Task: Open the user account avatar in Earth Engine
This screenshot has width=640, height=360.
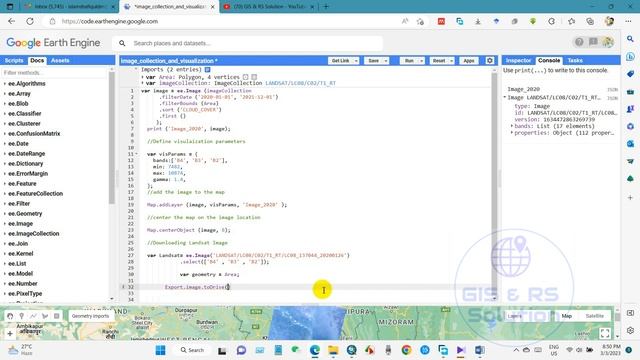Action: pyautogui.click(x=607, y=42)
